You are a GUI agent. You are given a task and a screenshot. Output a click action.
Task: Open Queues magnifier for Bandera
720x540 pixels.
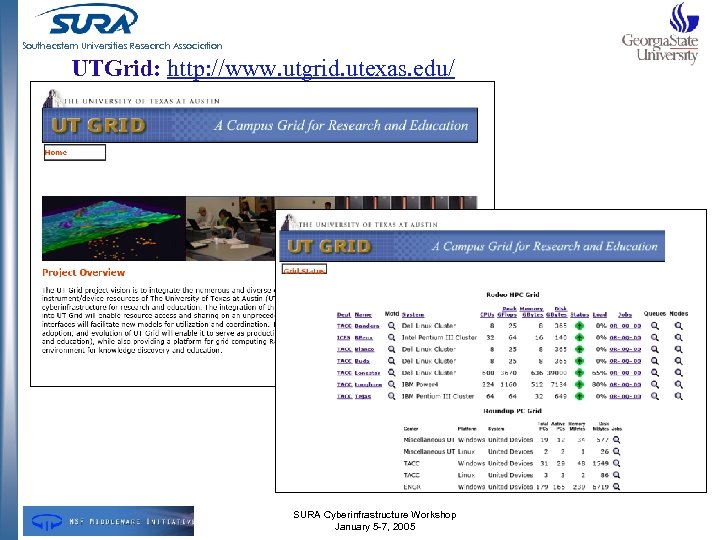[655, 326]
